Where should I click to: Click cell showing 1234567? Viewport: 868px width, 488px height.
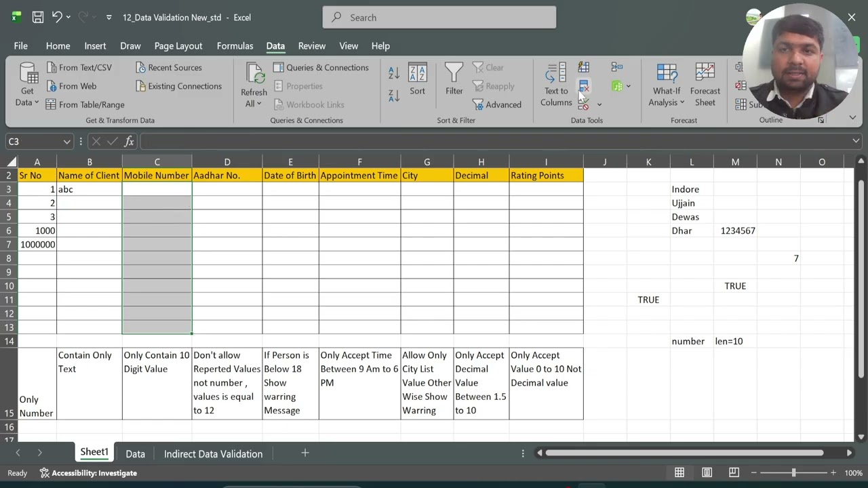(735, 230)
